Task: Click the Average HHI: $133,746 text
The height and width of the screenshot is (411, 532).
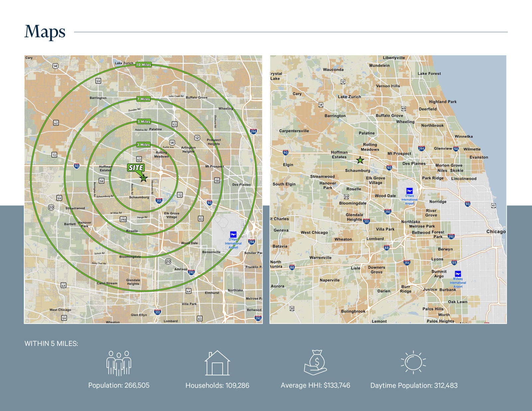Action: [315, 385]
